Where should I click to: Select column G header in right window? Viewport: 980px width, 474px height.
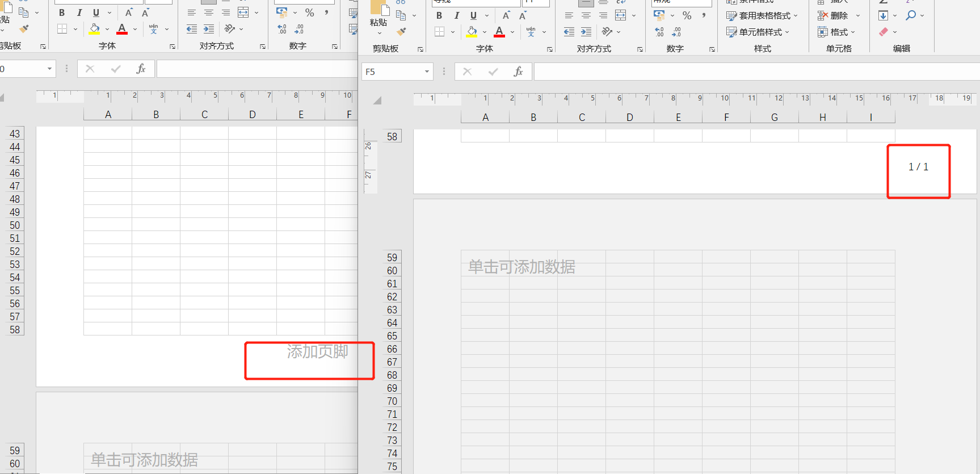pyautogui.click(x=774, y=118)
